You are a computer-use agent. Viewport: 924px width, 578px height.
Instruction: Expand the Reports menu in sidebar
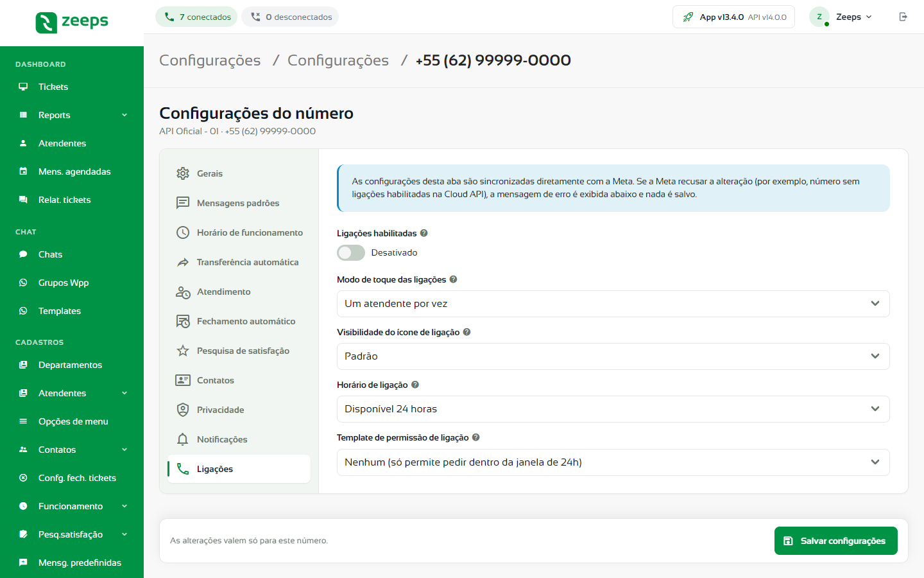[x=72, y=115]
